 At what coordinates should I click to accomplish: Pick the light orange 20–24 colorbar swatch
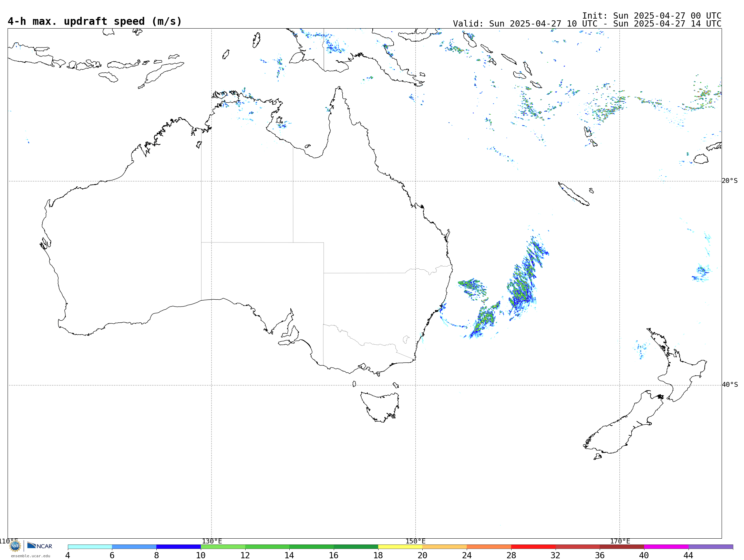445,547
